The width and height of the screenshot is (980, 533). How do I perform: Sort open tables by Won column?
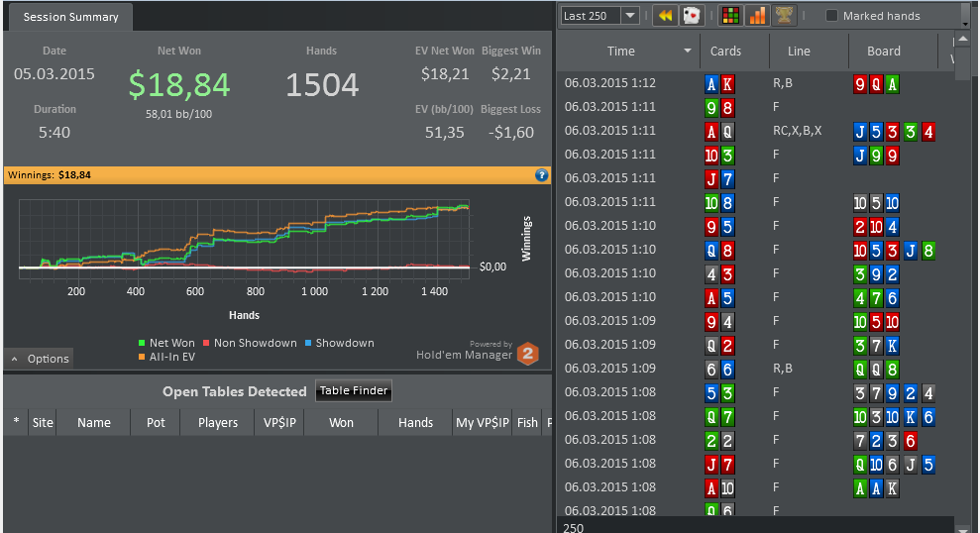click(341, 422)
